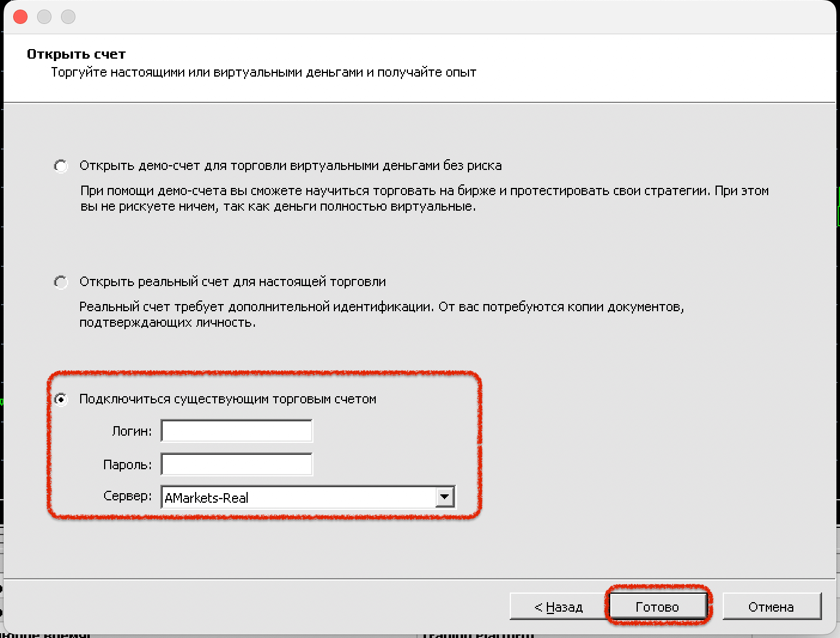Cancel the dialog with Отмена
Image resolution: width=840 pixels, height=638 pixels.
click(771, 607)
